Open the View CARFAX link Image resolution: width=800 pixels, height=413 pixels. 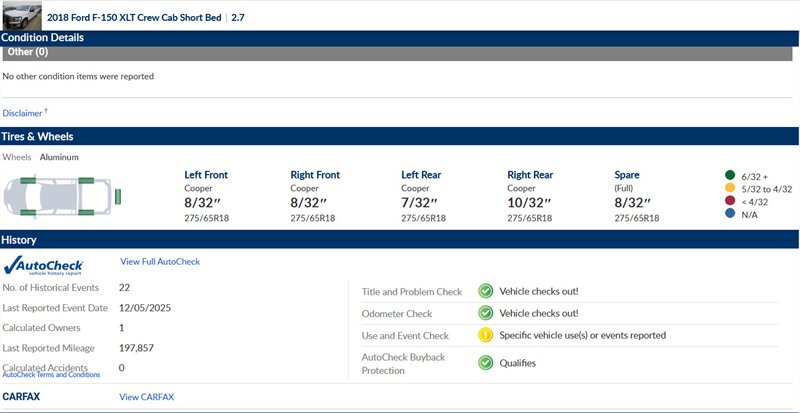click(x=146, y=397)
